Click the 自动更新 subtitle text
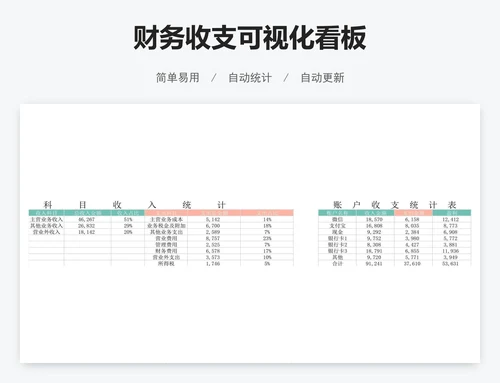 click(322, 78)
